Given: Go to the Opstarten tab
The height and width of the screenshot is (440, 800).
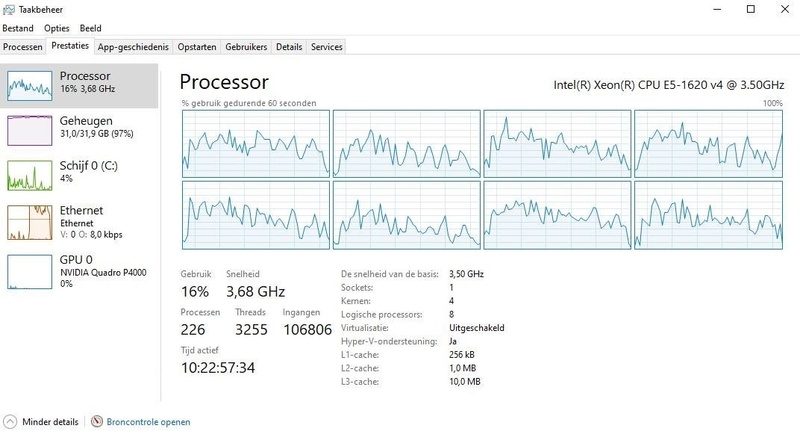Looking at the screenshot, I should pos(197,46).
